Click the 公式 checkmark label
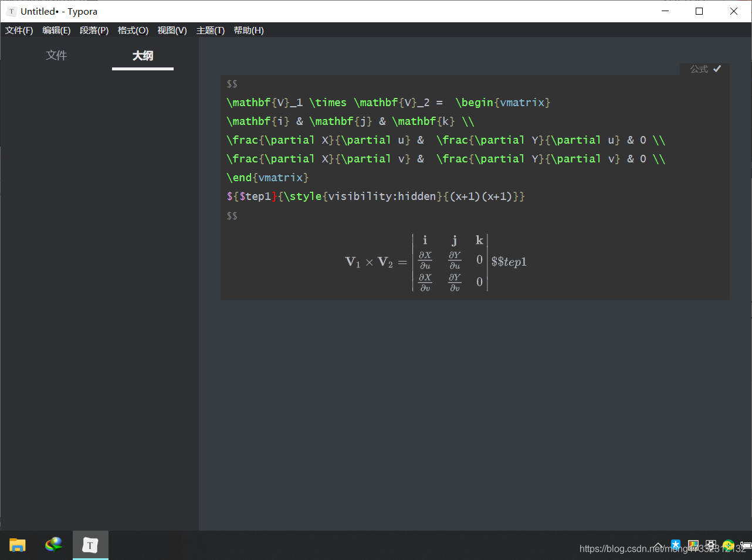The image size is (752, 560). 705,69
